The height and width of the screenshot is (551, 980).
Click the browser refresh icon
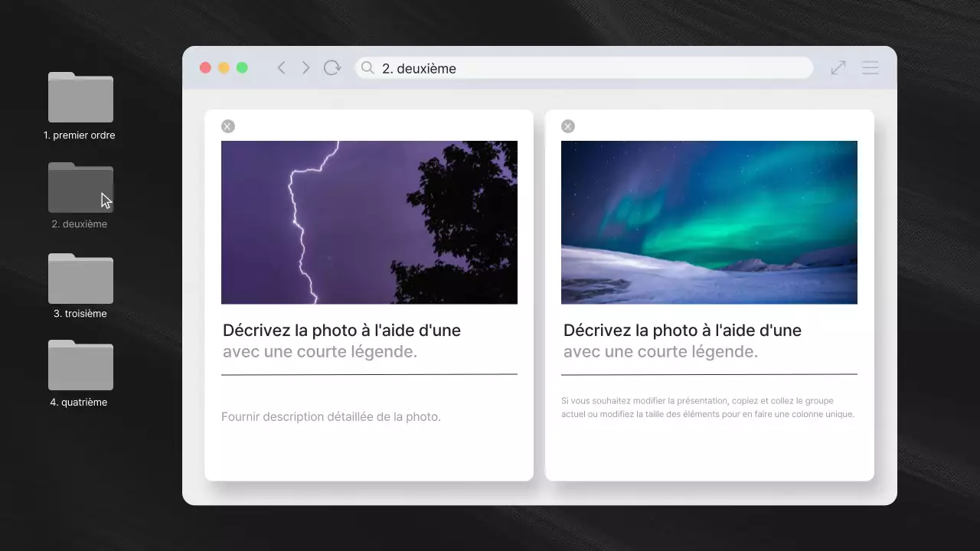[x=332, y=67]
